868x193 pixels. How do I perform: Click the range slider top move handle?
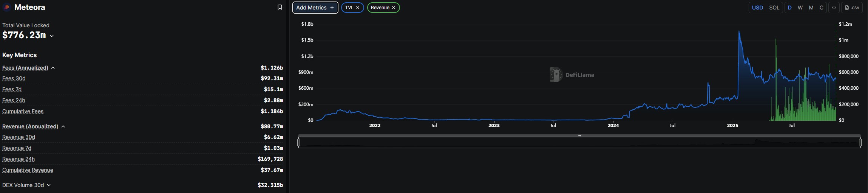click(x=579, y=135)
